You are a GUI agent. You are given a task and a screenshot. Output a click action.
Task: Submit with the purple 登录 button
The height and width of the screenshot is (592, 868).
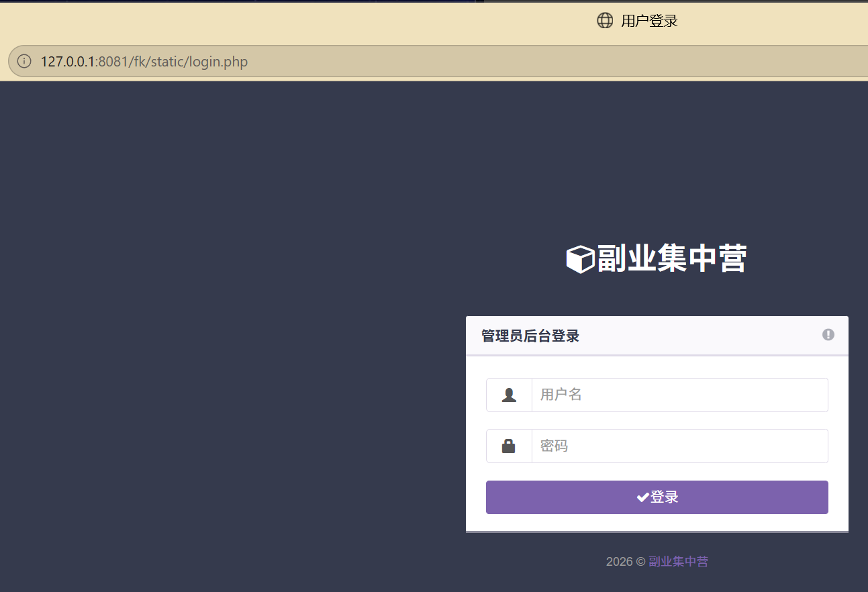(x=657, y=497)
